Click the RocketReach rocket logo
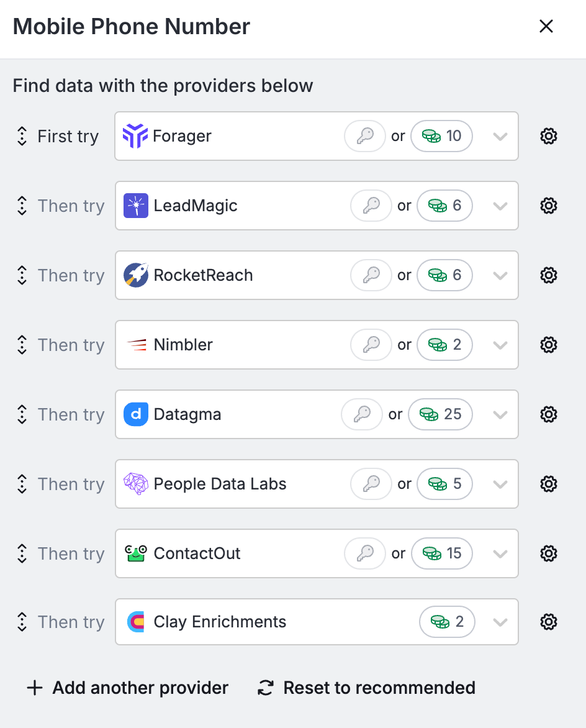This screenshot has height=728, width=586. pyautogui.click(x=136, y=275)
